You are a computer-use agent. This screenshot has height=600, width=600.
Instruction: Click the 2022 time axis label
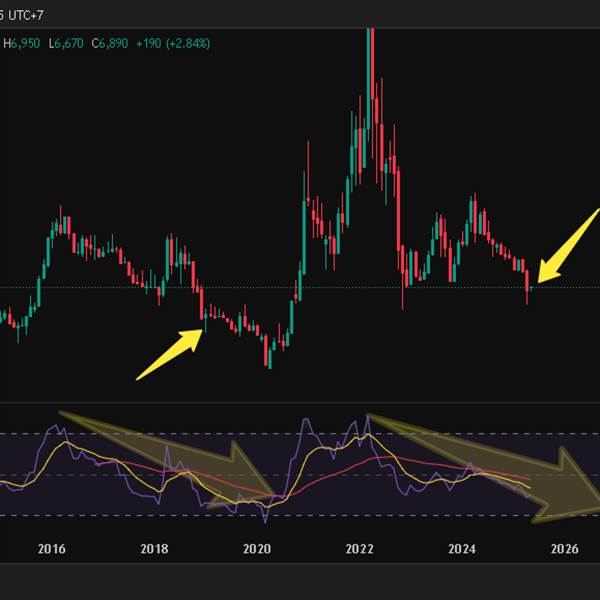point(359,549)
